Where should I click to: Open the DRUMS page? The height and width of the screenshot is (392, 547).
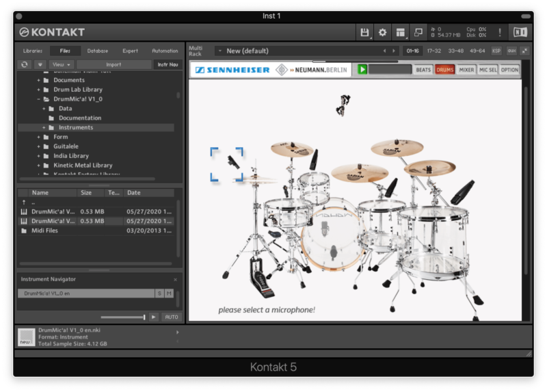click(x=445, y=70)
